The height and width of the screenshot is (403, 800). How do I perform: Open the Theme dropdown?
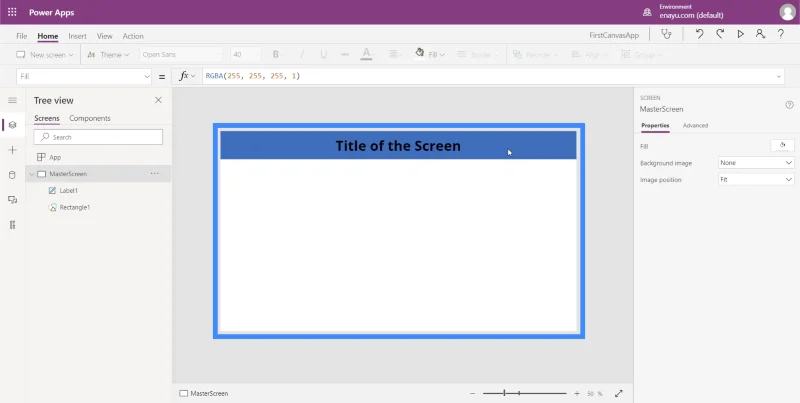point(108,55)
